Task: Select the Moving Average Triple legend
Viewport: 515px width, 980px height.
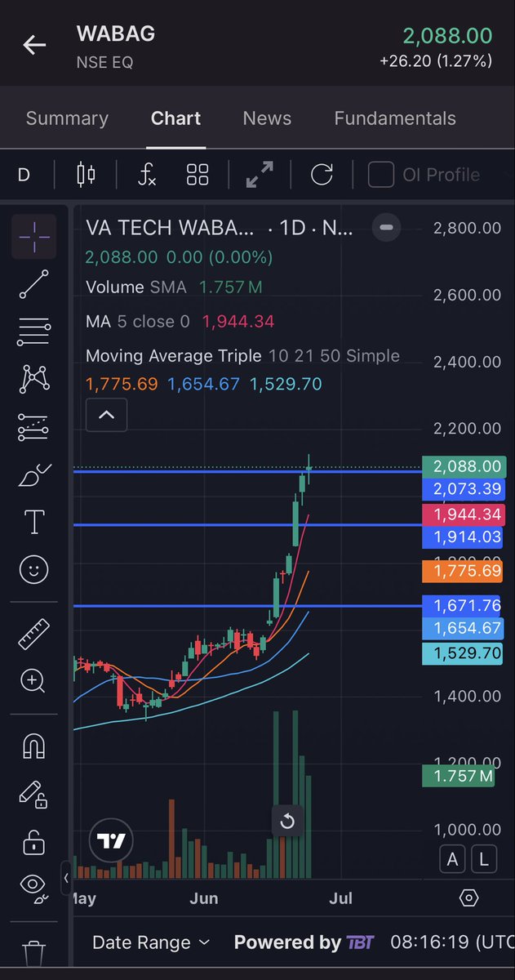Action: coord(242,356)
